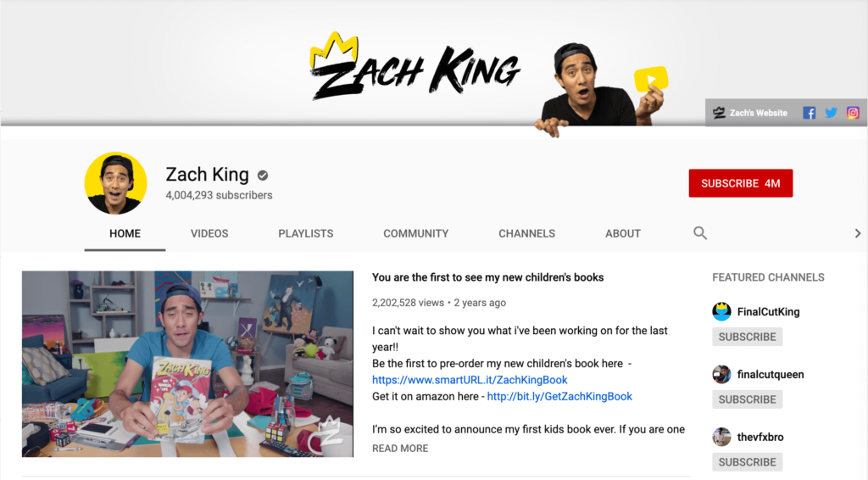Expand description with READ MORE
This screenshot has height=480, width=868.
[x=400, y=449]
